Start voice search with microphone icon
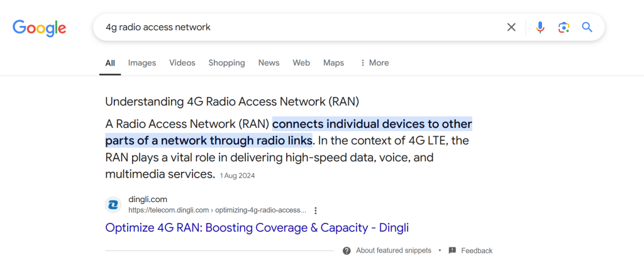Viewport: 644px width, 277px height. (540, 28)
